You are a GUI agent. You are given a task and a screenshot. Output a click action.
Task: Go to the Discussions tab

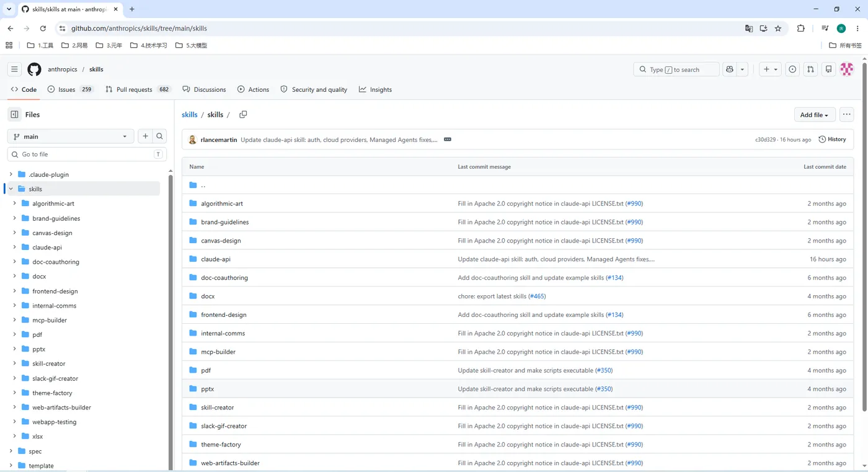[204, 89]
